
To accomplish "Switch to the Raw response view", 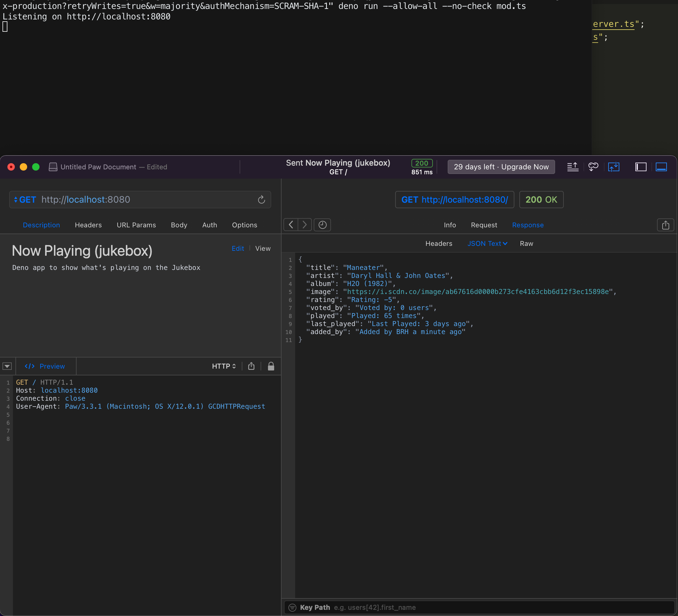I will tap(526, 243).
